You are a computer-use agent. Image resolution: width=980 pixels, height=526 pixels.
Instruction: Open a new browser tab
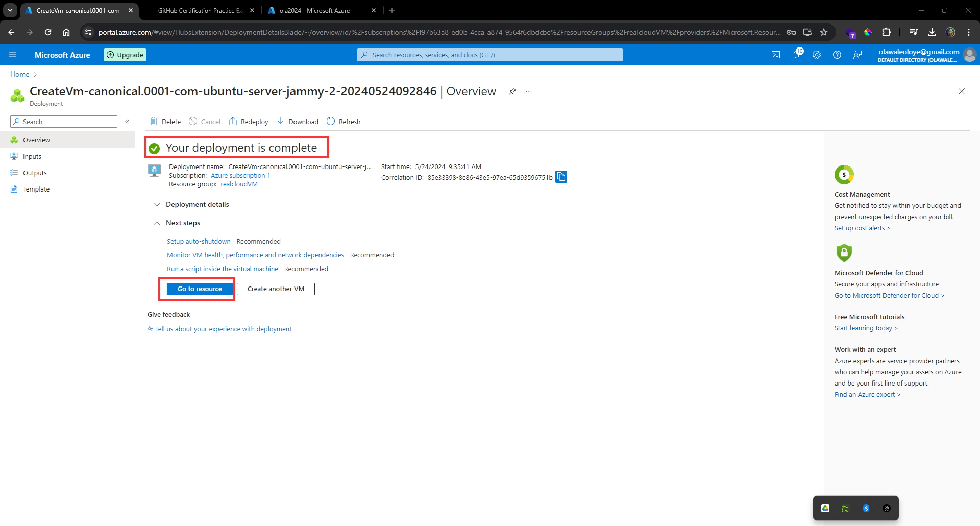click(392, 10)
